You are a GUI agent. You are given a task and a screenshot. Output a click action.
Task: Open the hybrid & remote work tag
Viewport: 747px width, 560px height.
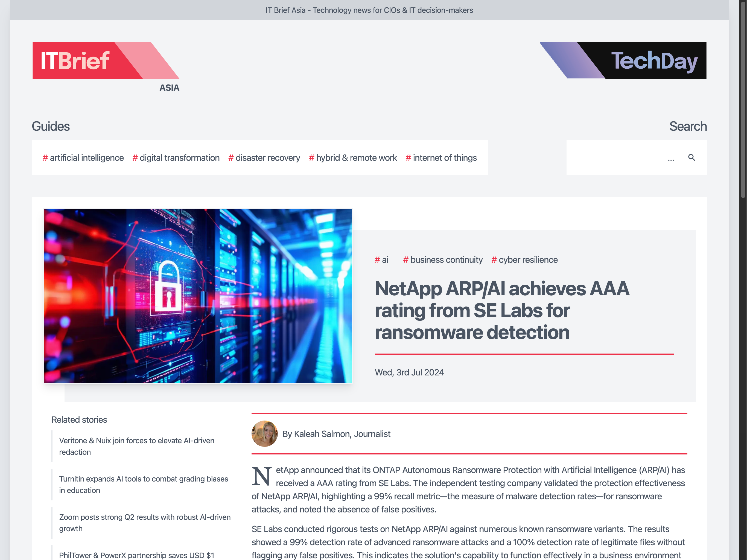(353, 158)
